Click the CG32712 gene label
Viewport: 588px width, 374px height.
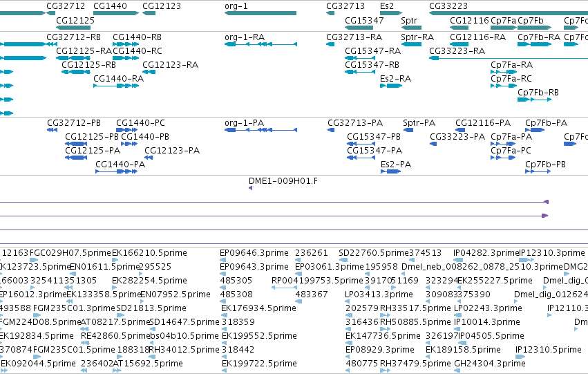click(66, 6)
